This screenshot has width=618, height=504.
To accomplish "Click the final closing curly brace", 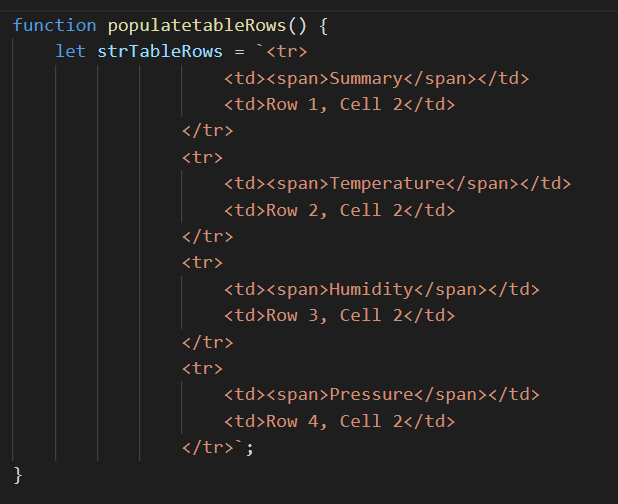I will click(x=18, y=474).
